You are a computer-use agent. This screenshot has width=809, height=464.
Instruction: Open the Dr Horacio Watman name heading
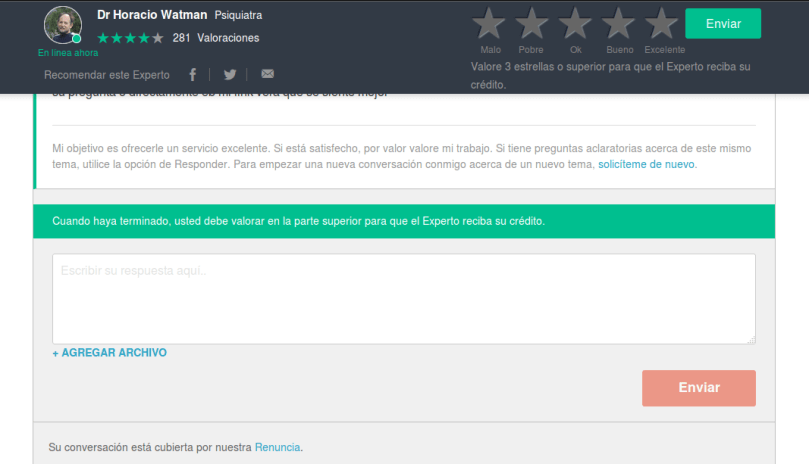tap(152, 15)
